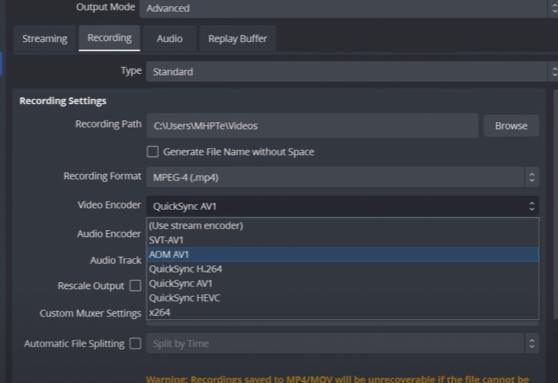Click the Recording Format stepper arrows
This screenshot has width=558, height=383.
pos(532,177)
